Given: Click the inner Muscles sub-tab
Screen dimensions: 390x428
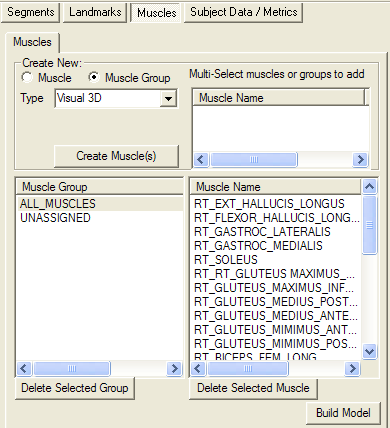Looking at the screenshot, I should click(x=32, y=42).
